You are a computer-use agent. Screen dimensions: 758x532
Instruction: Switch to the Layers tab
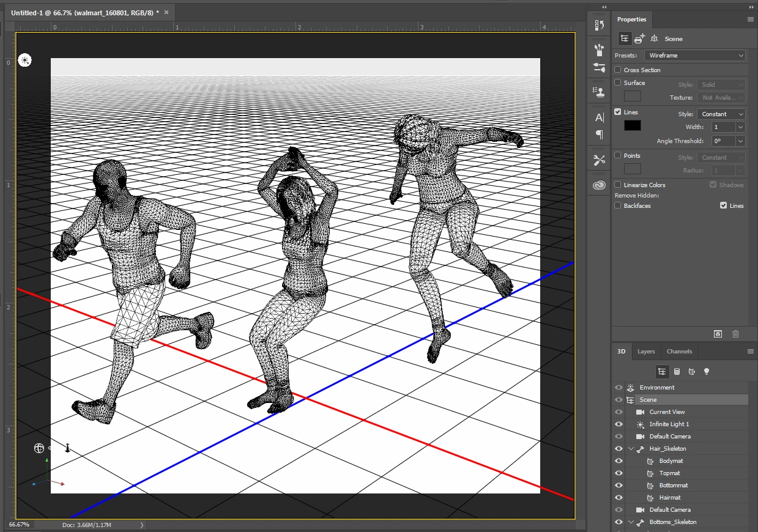[x=646, y=351]
